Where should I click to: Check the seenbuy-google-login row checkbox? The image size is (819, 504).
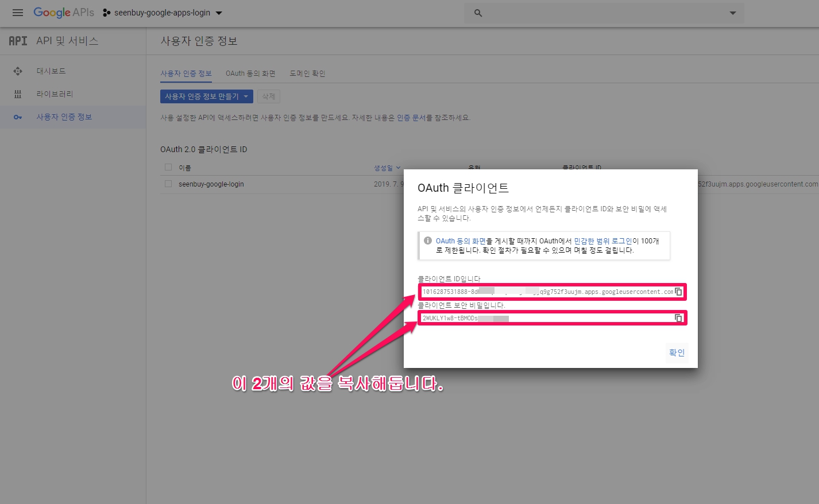(x=168, y=184)
